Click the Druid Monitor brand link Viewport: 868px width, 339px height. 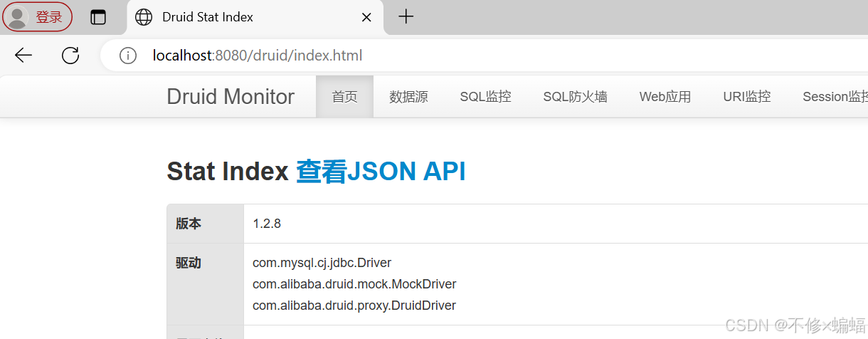click(x=231, y=97)
